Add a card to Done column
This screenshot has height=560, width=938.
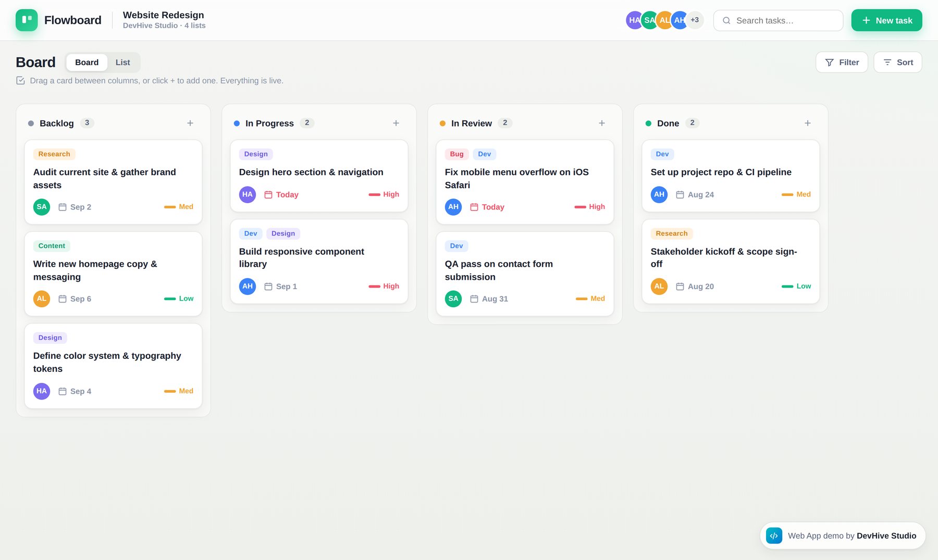(808, 123)
